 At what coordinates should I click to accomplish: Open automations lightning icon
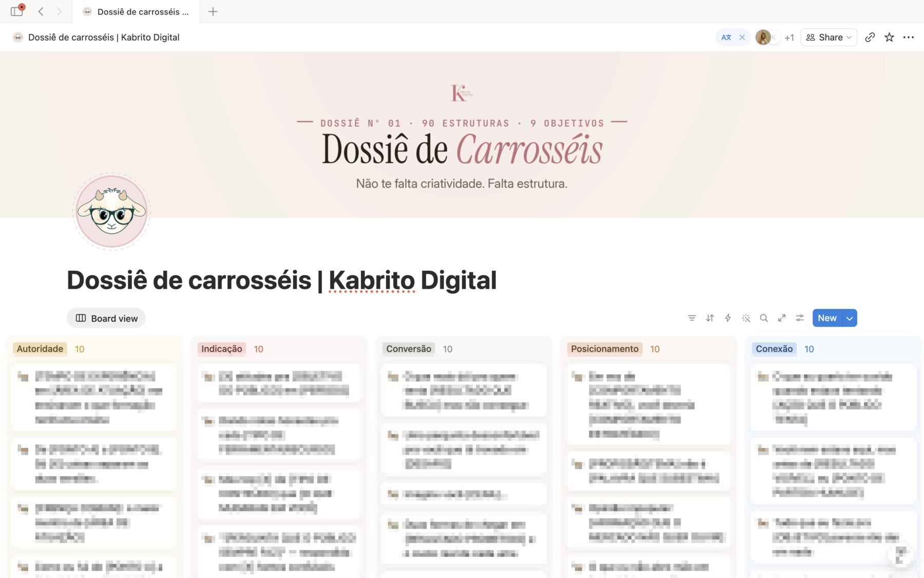(728, 318)
